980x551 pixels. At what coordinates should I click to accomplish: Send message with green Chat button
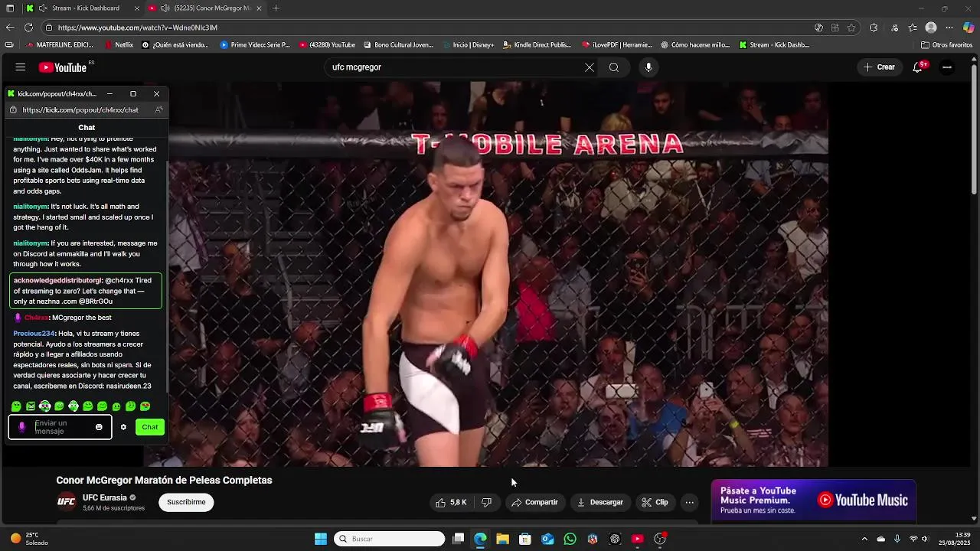(150, 427)
